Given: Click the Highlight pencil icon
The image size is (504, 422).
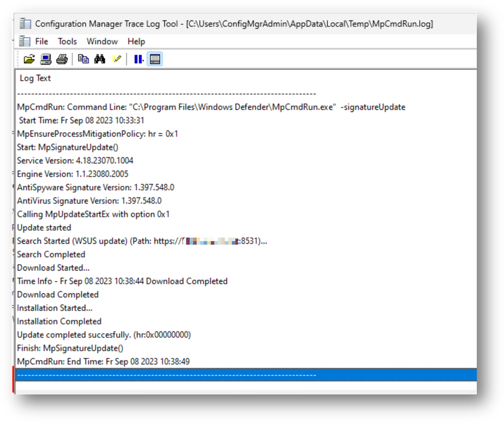Looking at the screenshot, I should click(117, 59).
